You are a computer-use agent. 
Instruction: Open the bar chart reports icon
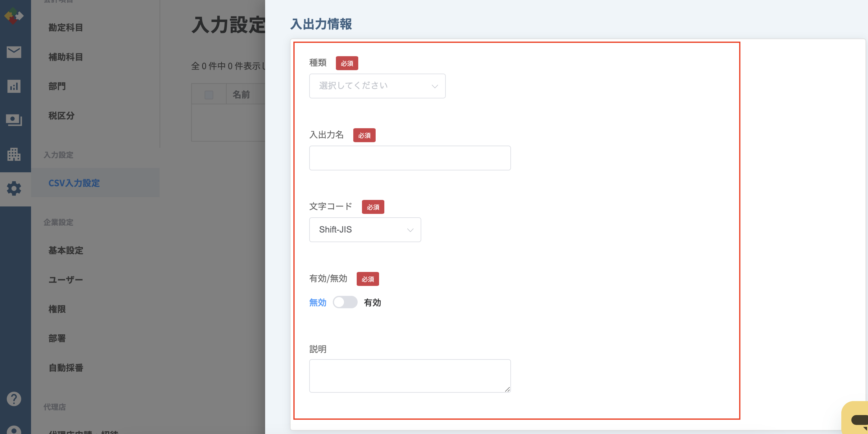[x=14, y=86]
